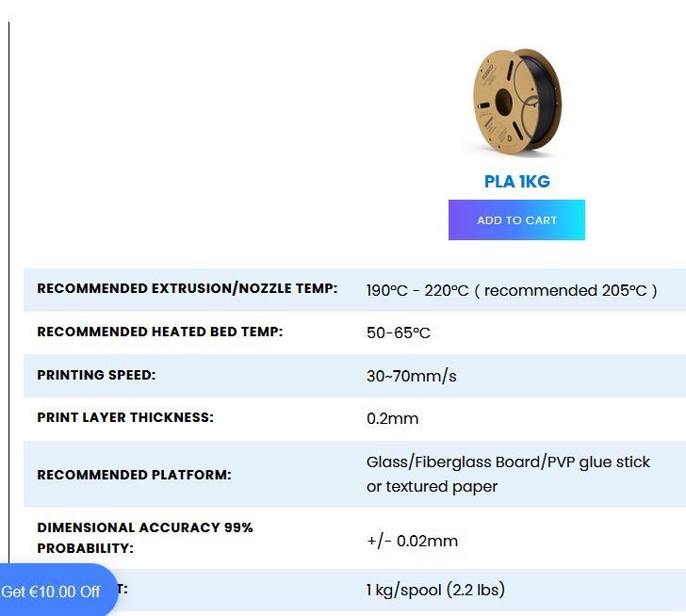Click the ADD TO CART button
The image size is (686, 616).
click(516, 219)
